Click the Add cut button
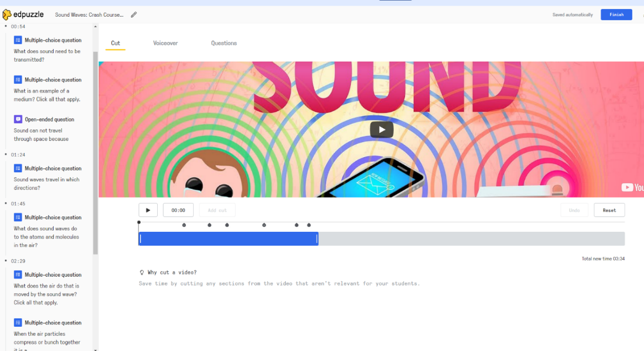 pyautogui.click(x=217, y=210)
